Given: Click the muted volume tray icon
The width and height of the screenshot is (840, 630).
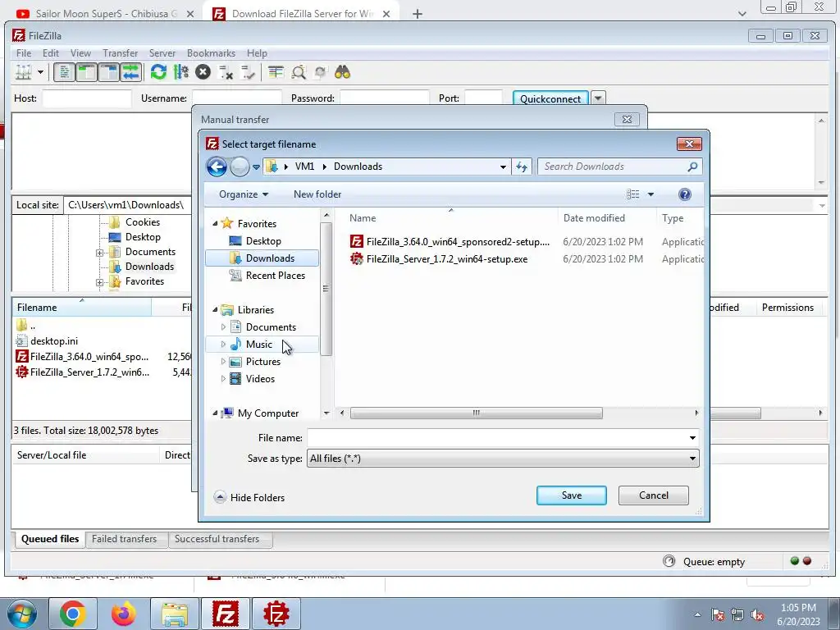Looking at the screenshot, I should 757,614.
